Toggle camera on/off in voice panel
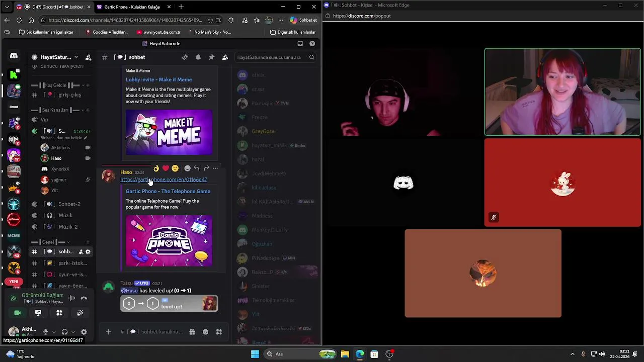This screenshot has height=362, width=644. coord(18,313)
